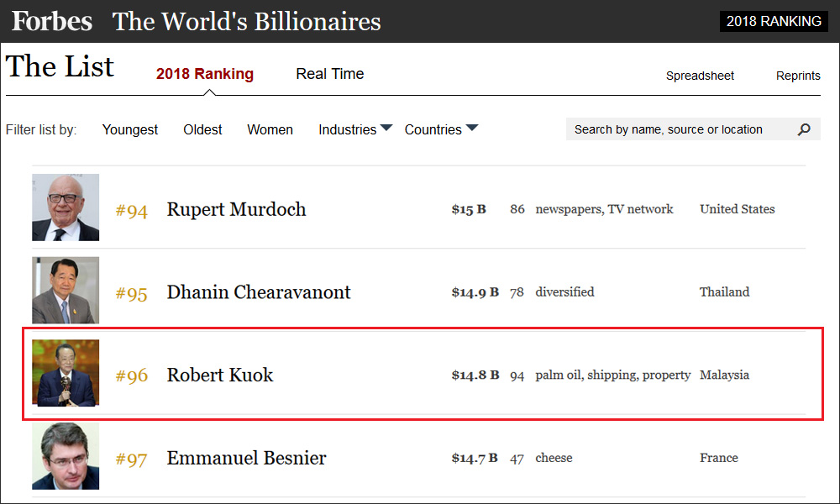The image size is (840, 504).
Task: Open the Reprints link
Action: click(x=798, y=76)
